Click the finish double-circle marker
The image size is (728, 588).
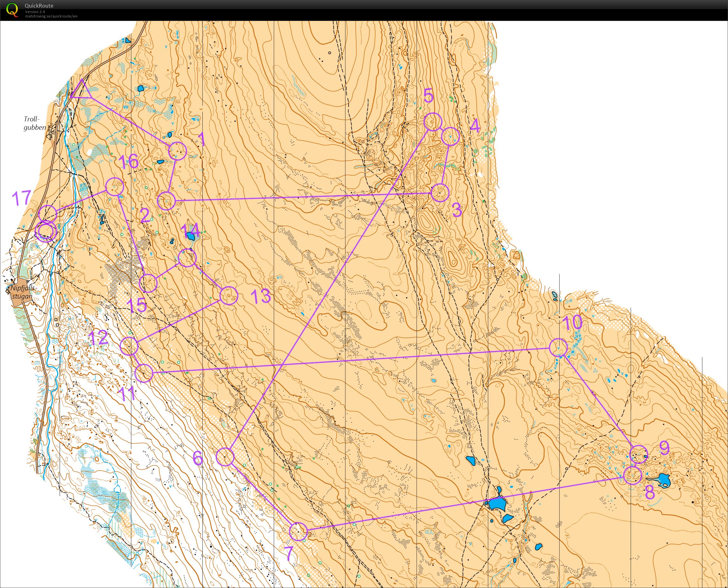(x=46, y=232)
